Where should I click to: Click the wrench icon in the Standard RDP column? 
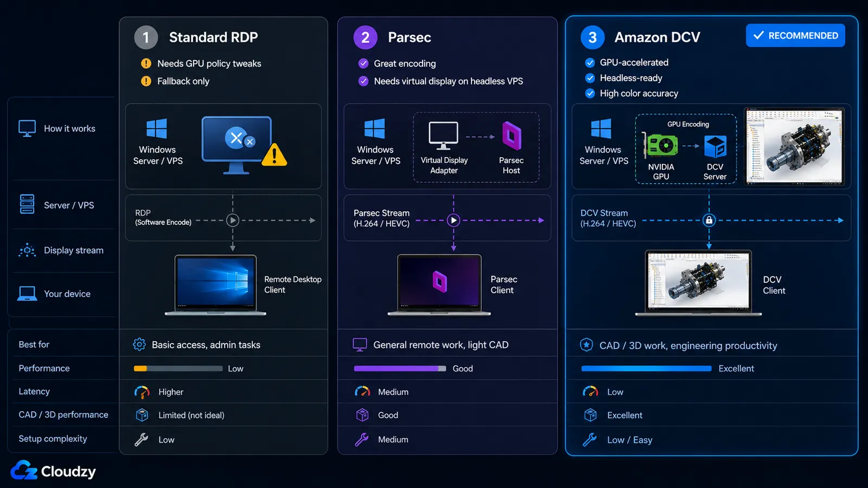[x=142, y=439]
